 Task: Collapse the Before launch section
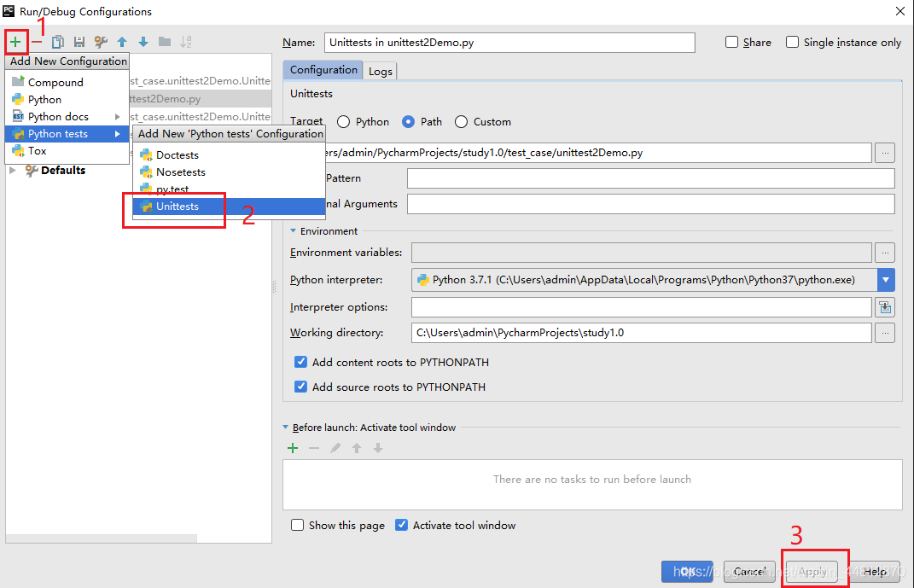tap(286, 428)
